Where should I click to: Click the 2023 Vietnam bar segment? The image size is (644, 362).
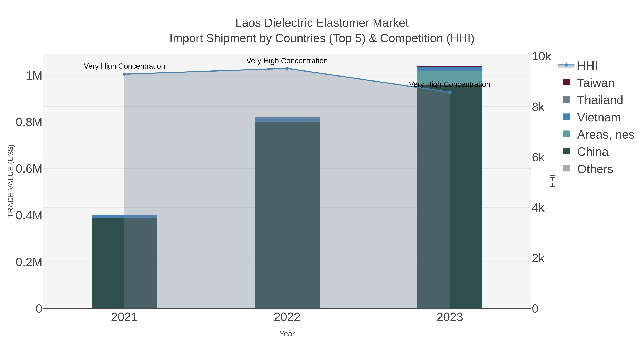[450, 69]
